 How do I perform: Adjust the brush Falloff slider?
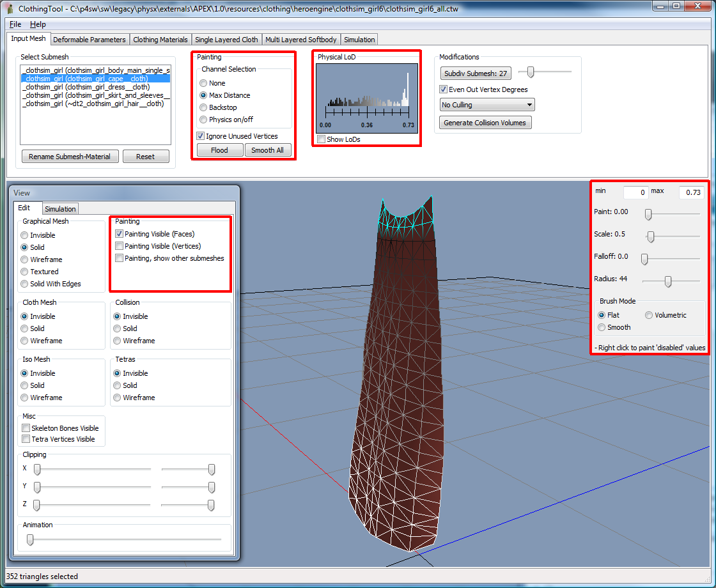[644, 259]
